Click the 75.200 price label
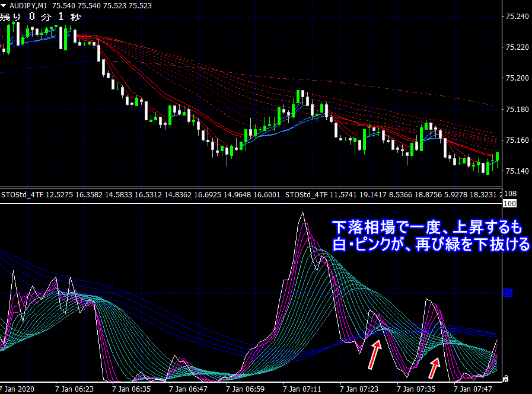 (x=517, y=78)
